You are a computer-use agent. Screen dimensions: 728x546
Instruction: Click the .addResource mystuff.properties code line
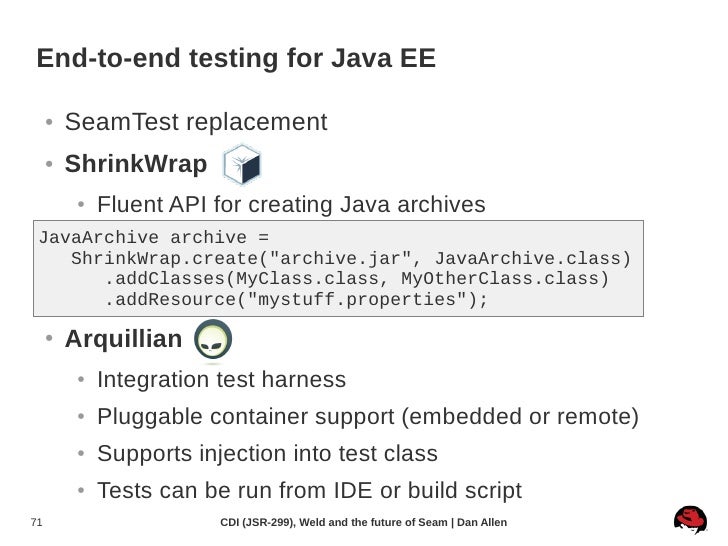[x=296, y=299]
